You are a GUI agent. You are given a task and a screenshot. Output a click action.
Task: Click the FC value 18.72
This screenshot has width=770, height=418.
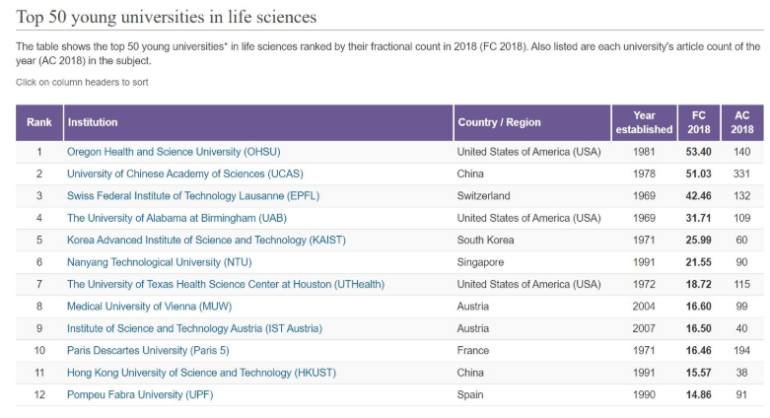click(698, 284)
